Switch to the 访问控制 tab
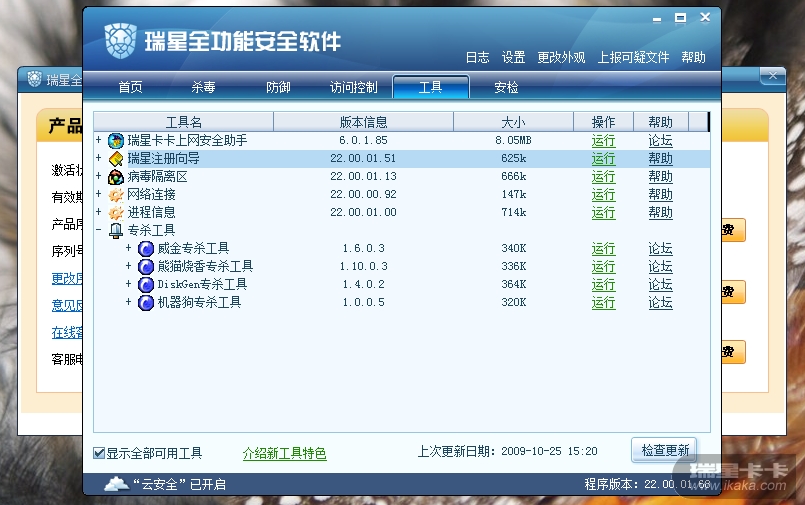The image size is (805, 505). 353,87
